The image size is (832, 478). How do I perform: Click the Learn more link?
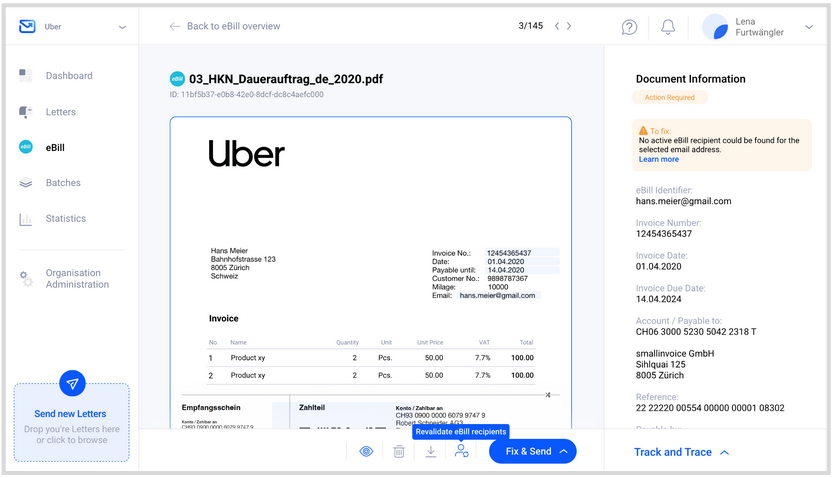tap(658, 159)
